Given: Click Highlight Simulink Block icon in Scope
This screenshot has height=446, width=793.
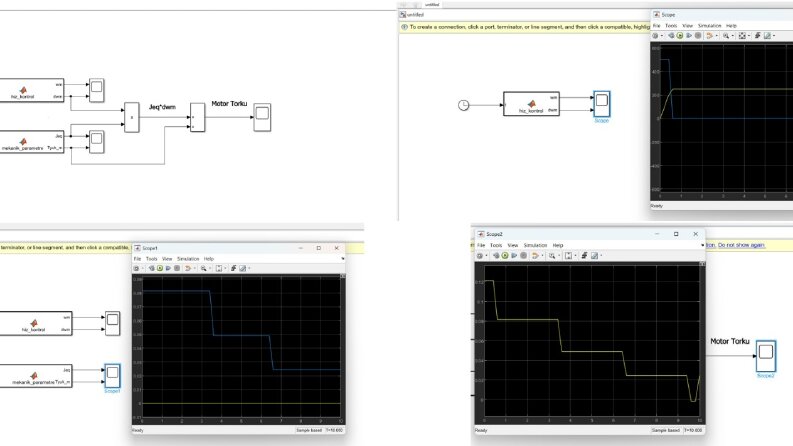Looking at the screenshot, I should point(709,35).
